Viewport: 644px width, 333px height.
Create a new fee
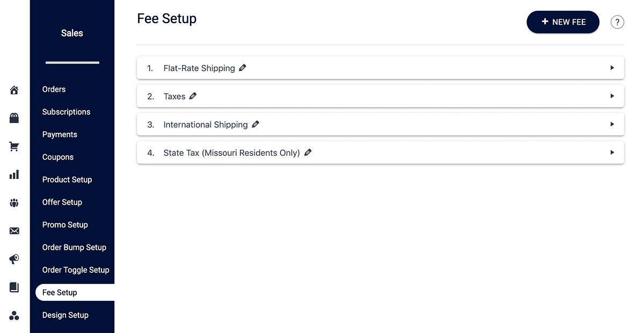coord(562,22)
